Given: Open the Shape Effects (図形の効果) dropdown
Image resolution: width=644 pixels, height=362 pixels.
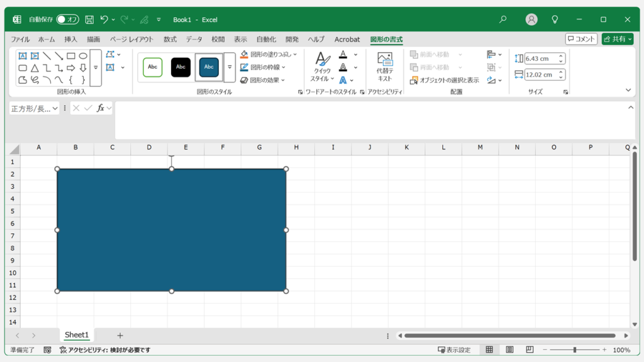Looking at the screenshot, I should click(x=283, y=80).
